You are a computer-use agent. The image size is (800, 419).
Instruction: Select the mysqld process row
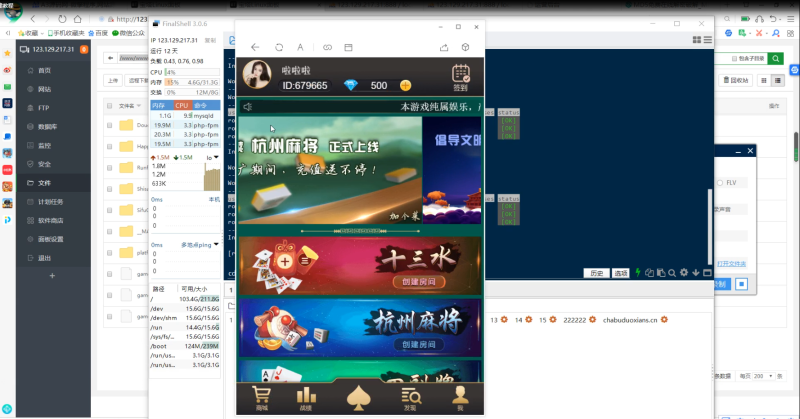(185, 116)
